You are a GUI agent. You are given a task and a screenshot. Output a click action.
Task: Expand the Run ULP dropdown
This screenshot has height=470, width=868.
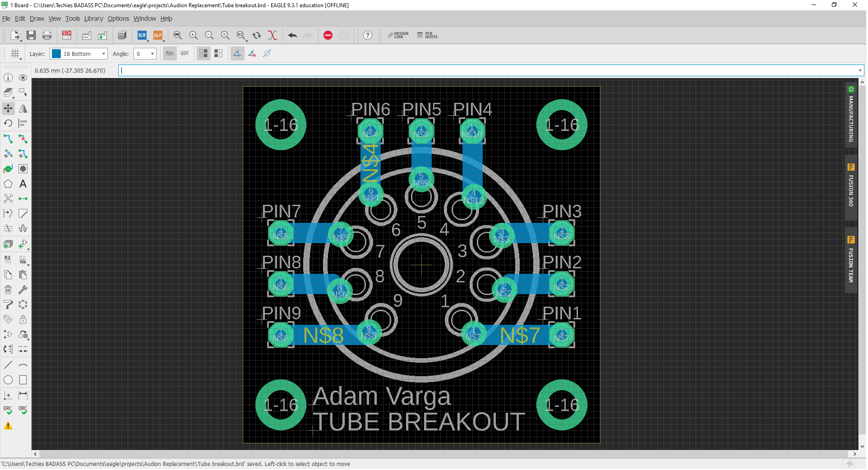(163, 41)
